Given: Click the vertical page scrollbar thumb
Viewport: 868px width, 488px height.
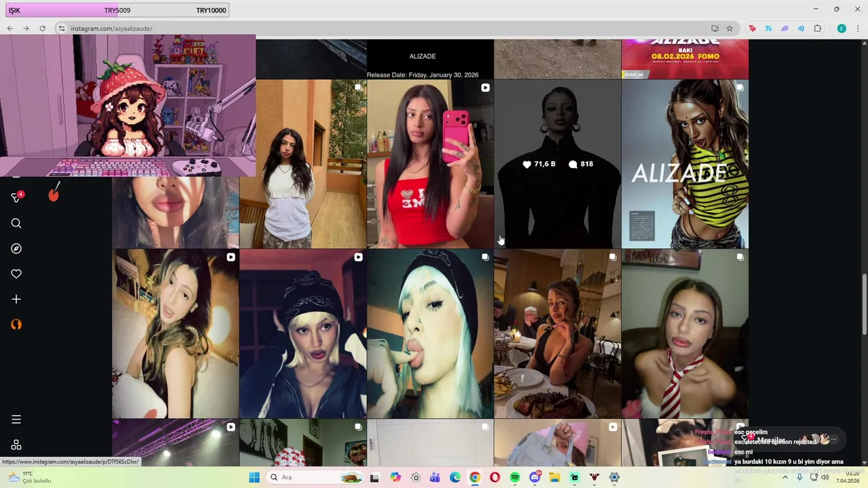Looking at the screenshot, I should point(864,304).
